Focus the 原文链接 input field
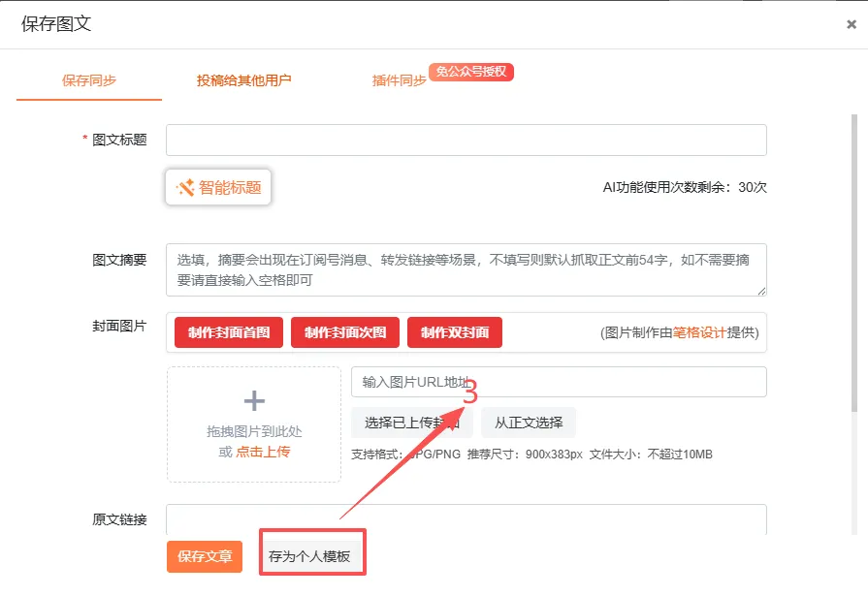The width and height of the screenshot is (868, 596). pyautogui.click(x=466, y=519)
